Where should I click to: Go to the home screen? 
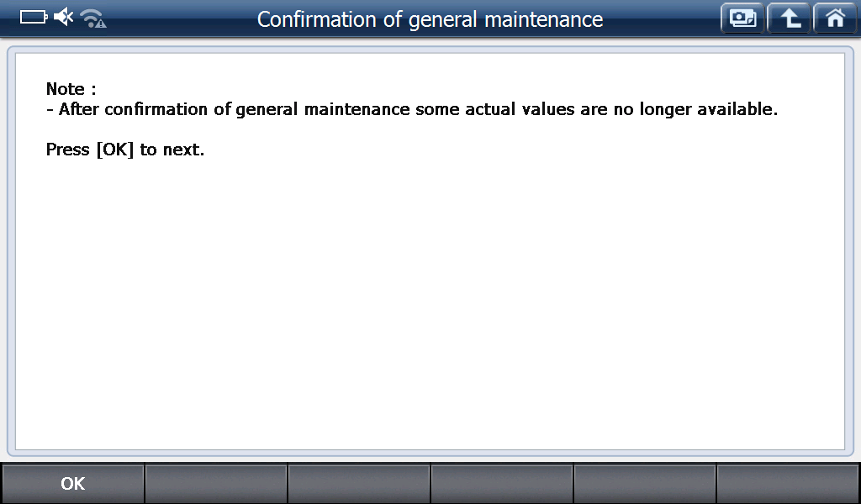click(834, 18)
